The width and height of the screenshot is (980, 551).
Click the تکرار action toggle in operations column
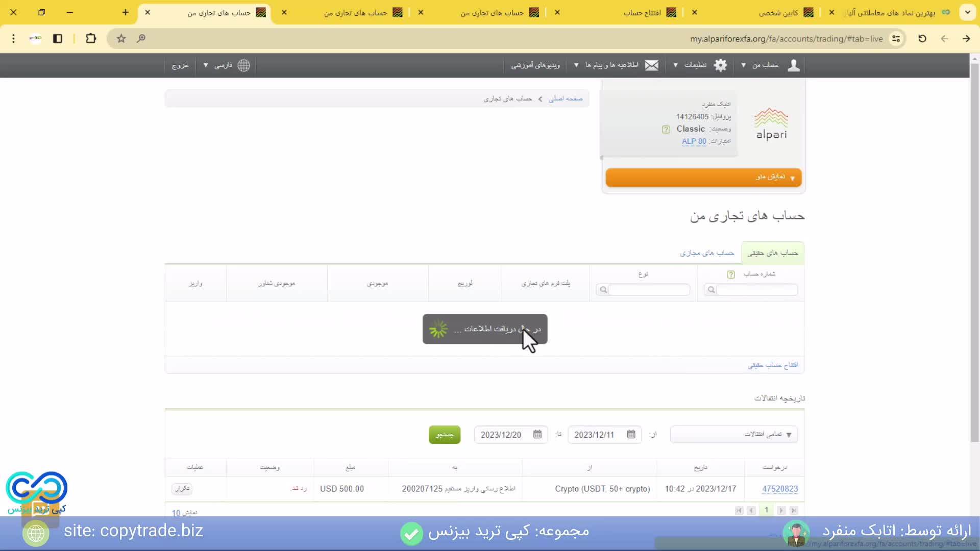coord(182,488)
